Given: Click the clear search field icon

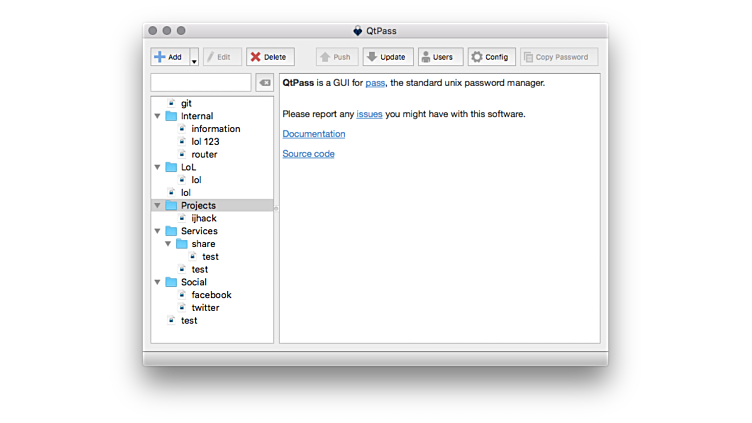Looking at the screenshot, I should [264, 82].
